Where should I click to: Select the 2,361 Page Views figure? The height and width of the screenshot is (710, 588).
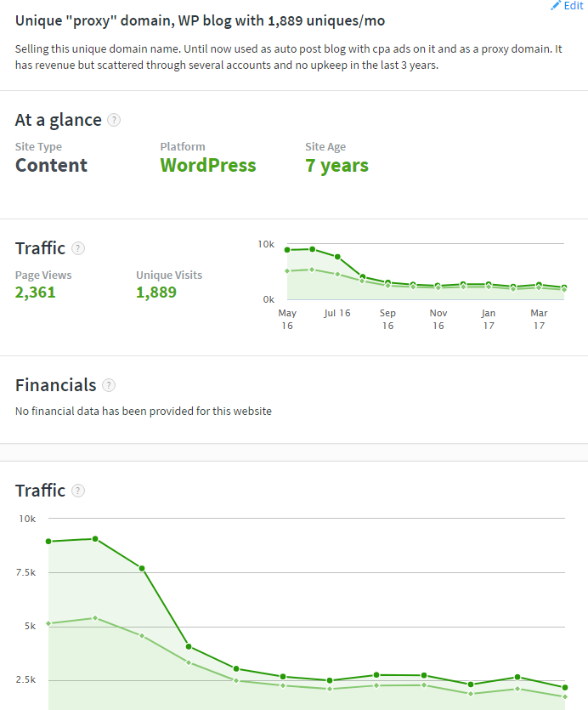37,293
